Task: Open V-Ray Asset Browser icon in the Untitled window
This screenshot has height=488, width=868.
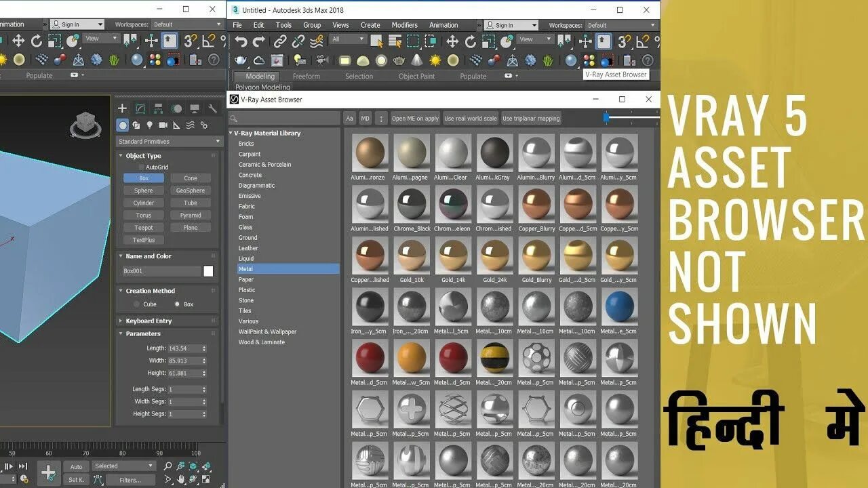Action: (x=589, y=60)
